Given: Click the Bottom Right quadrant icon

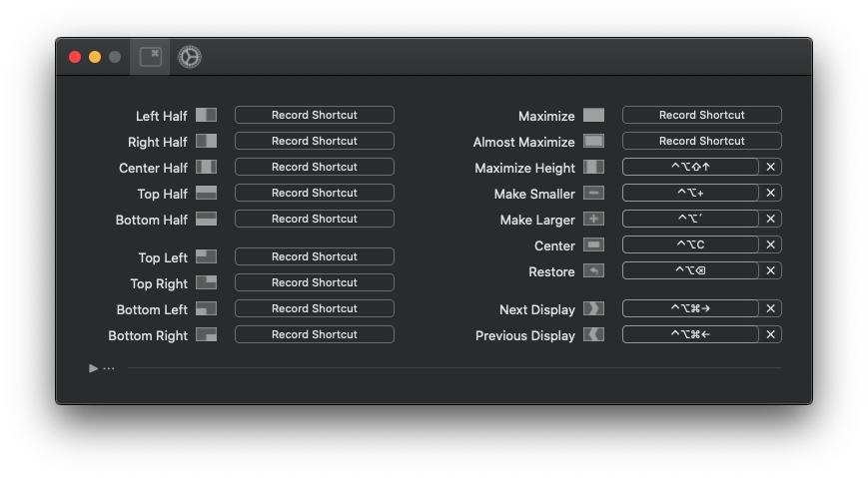Looking at the screenshot, I should point(207,334).
